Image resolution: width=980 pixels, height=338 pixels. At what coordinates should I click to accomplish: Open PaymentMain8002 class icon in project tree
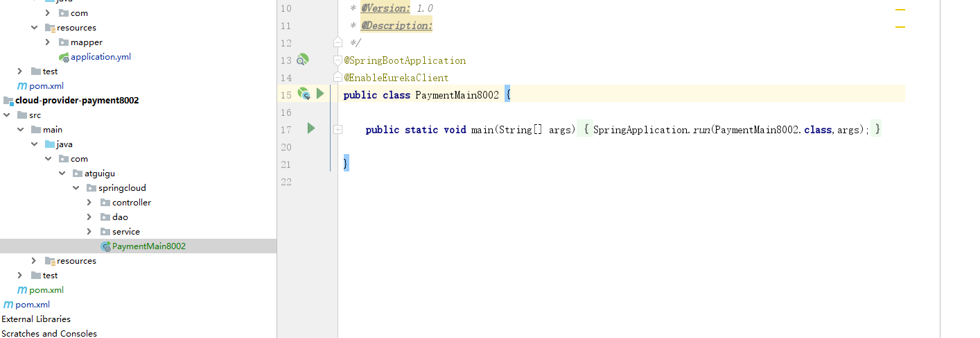105,246
